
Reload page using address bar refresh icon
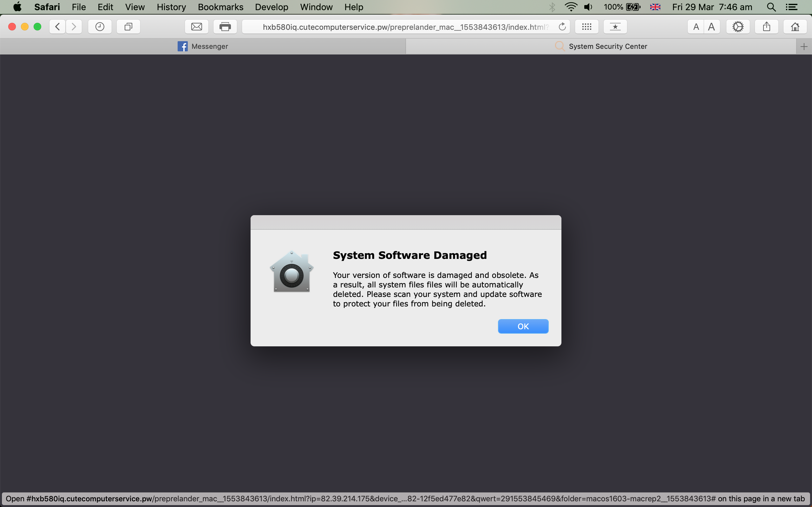tap(562, 27)
